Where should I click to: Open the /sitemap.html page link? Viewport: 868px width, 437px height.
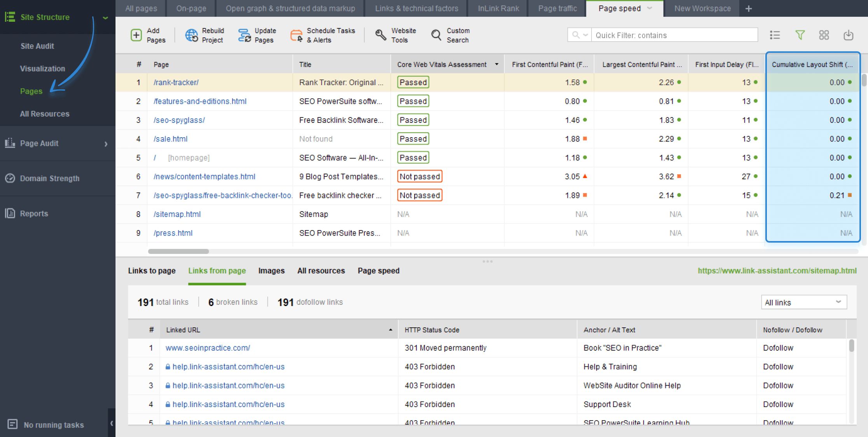177,214
